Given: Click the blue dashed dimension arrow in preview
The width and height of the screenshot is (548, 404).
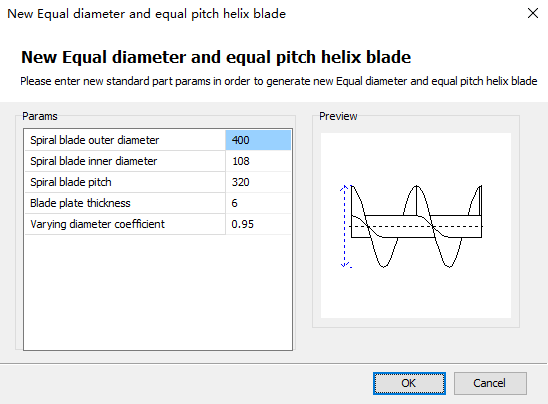Looking at the screenshot, I should pyautogui.click(x=345, y=226).
